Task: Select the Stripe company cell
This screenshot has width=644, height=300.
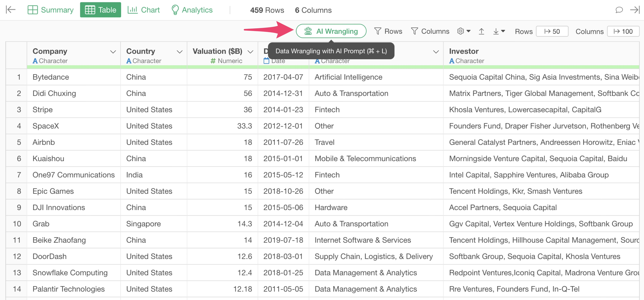Action: (74, 109)
